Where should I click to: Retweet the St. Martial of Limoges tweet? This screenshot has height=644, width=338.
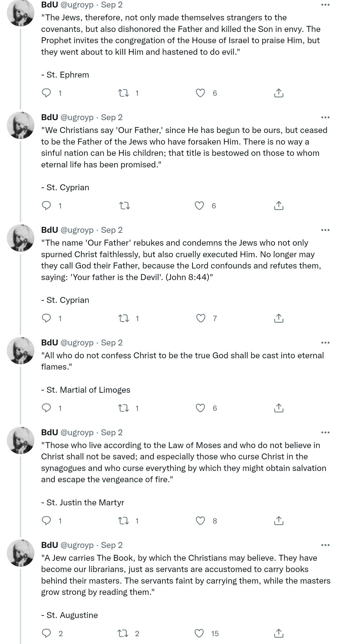point(124,408)
